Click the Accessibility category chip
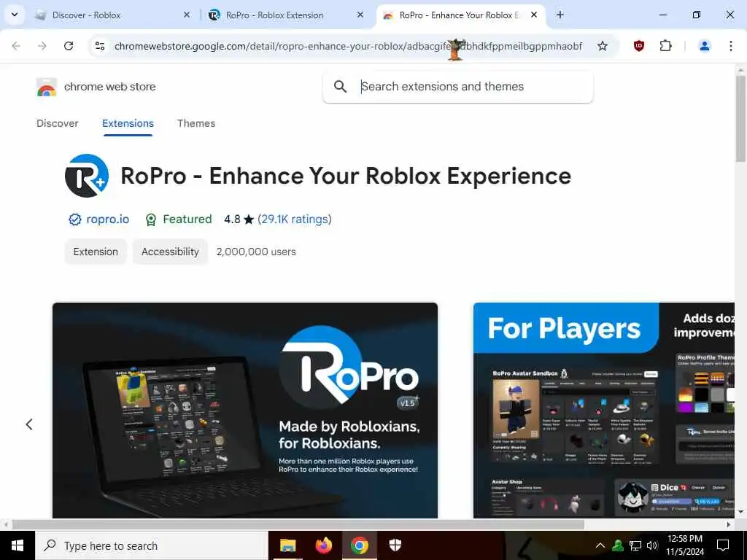The width and height of the screenshot is (747, 560). coord(170,252)
